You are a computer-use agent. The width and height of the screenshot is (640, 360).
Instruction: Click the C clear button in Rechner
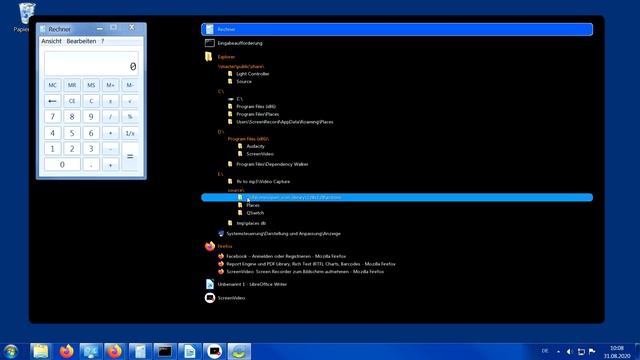click(x=91, y=101)
